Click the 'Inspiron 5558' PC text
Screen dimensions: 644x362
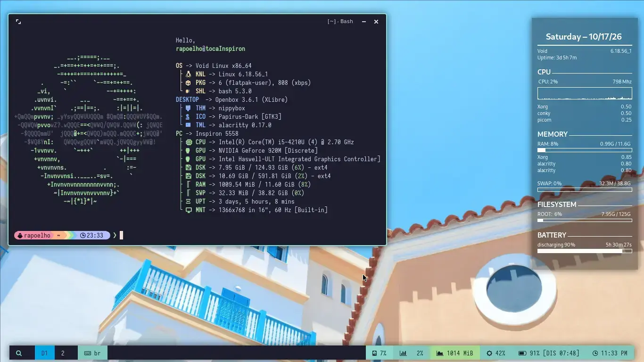tap(217, 133)
